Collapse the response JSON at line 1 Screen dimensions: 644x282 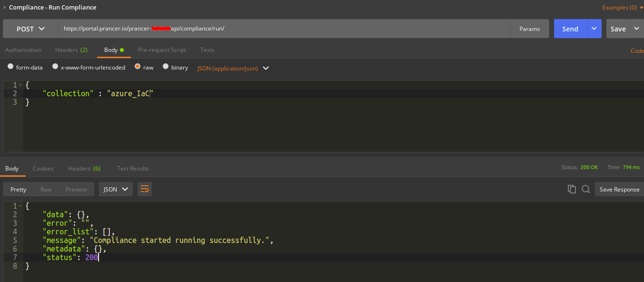click(x=20, y=206)
